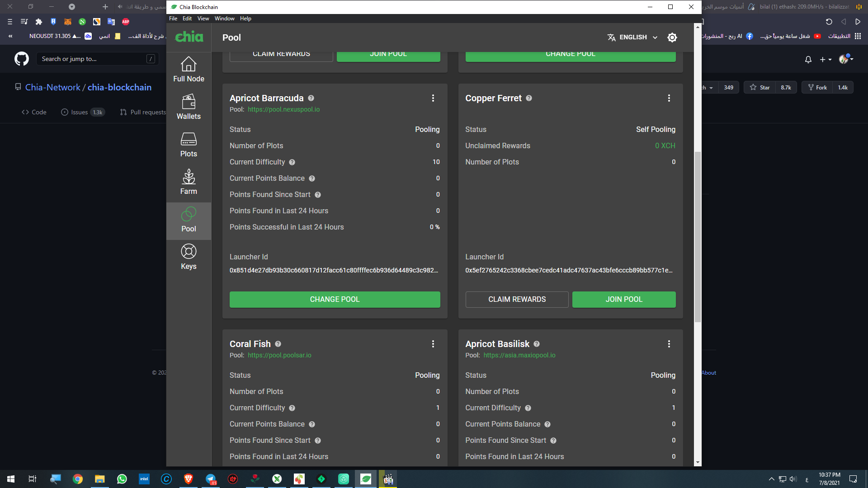
Task: Select Apricot Barracuda Launcher Id value
Action: coord(334,270)
